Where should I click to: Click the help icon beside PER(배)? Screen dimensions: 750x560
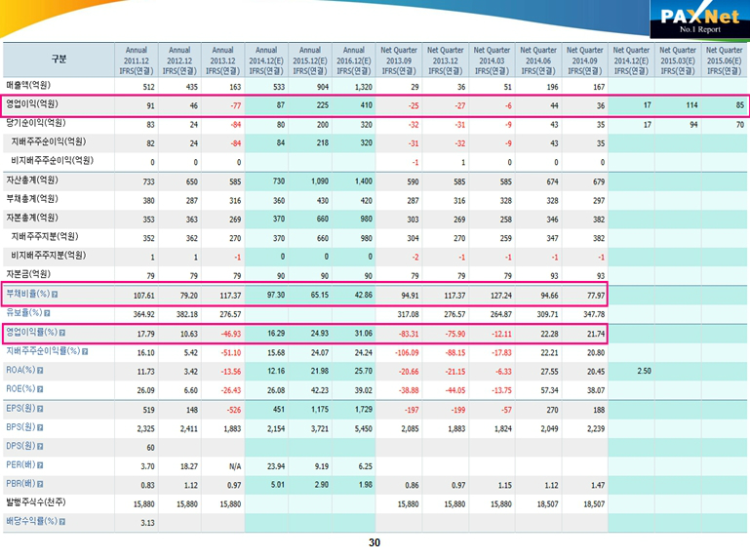point(40,465)
